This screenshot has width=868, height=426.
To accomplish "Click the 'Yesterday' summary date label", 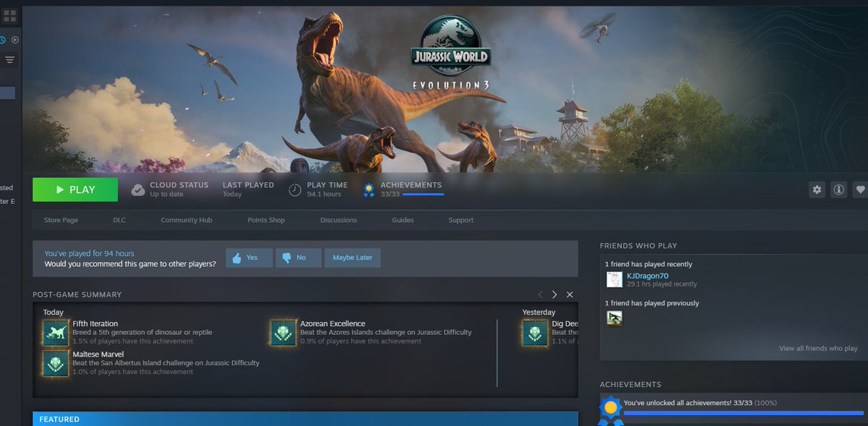I will [x=539, y=312].
